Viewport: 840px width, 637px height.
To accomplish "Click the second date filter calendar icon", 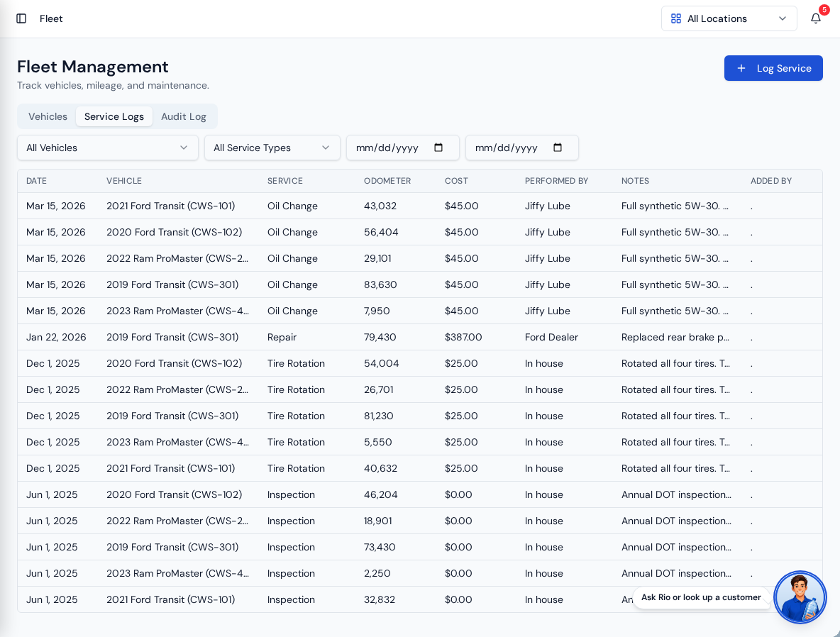I will point(557,148).
